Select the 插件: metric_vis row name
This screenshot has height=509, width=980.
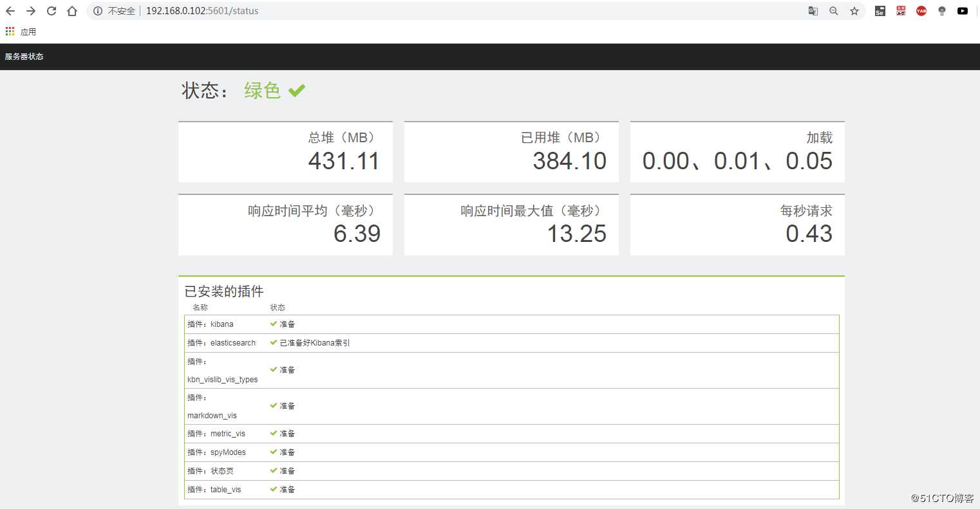point(216,434)
